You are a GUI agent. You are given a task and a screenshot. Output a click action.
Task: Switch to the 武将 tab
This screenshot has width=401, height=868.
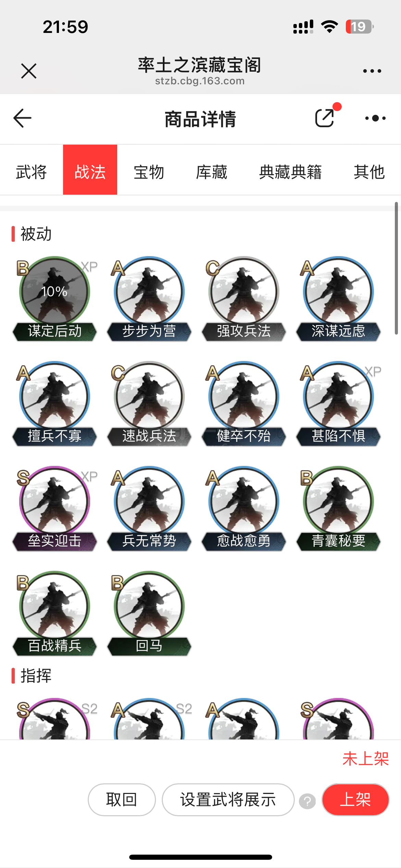point(32,172)
